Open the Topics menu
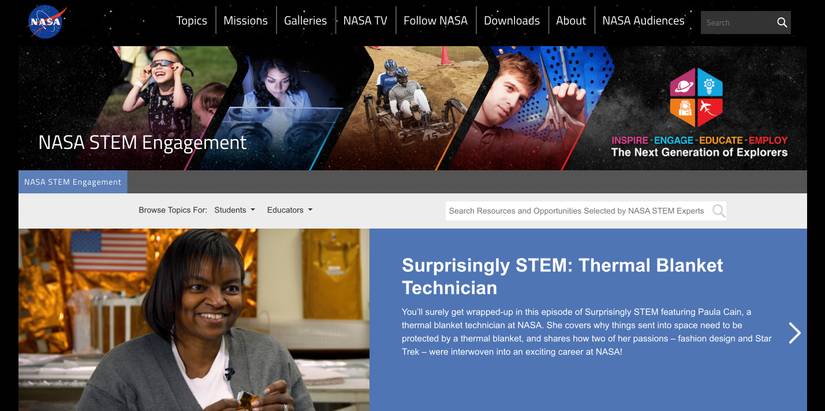 click(x=192, y=21)
